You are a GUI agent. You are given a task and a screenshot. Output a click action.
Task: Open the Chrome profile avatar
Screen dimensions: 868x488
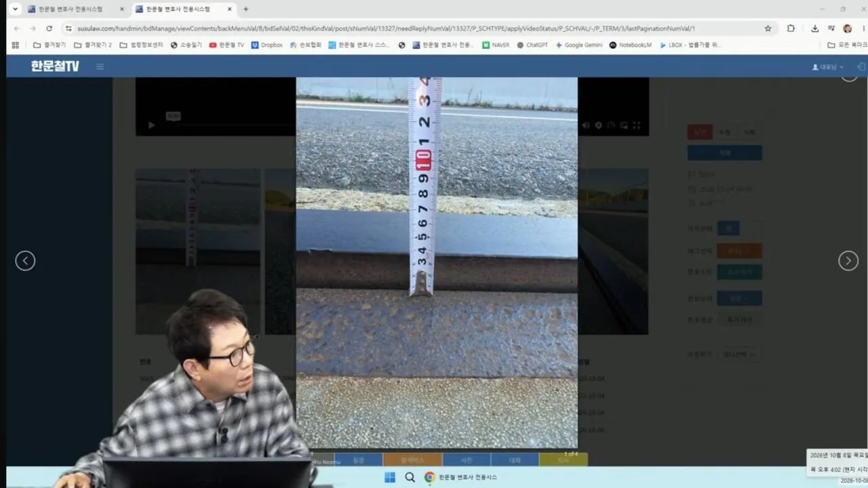click(847, 28)
